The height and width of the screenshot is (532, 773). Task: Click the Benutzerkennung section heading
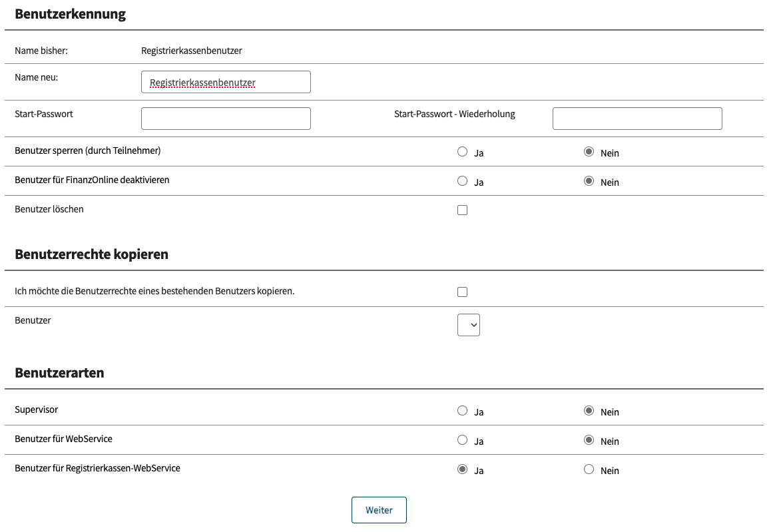point(70,14)
